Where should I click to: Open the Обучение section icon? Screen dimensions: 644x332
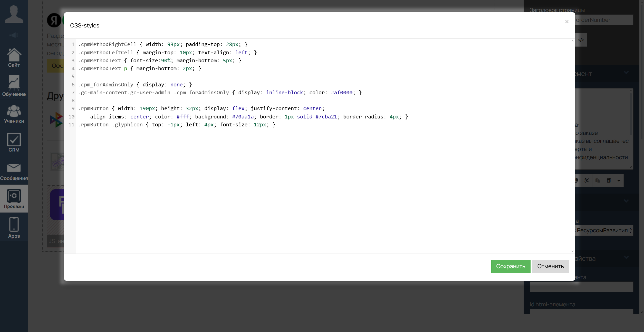click(x=14, y=86)
